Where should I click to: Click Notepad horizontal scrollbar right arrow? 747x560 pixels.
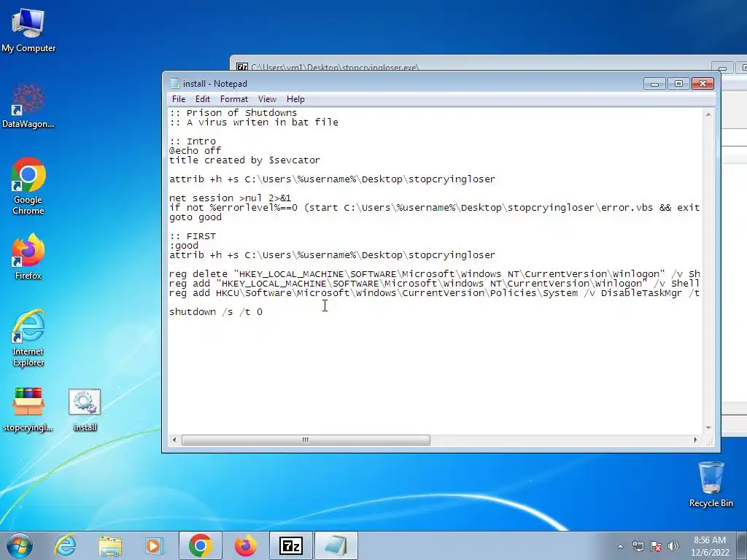(695, 440)
